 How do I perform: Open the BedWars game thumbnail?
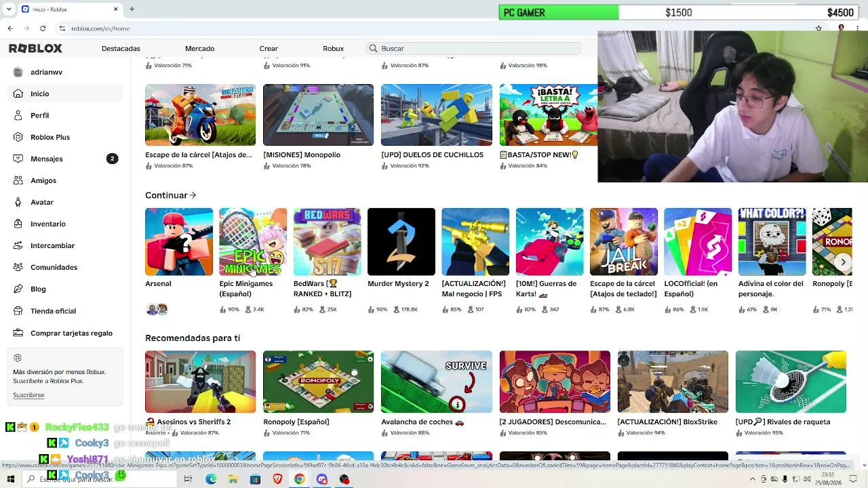pos(327,242)
